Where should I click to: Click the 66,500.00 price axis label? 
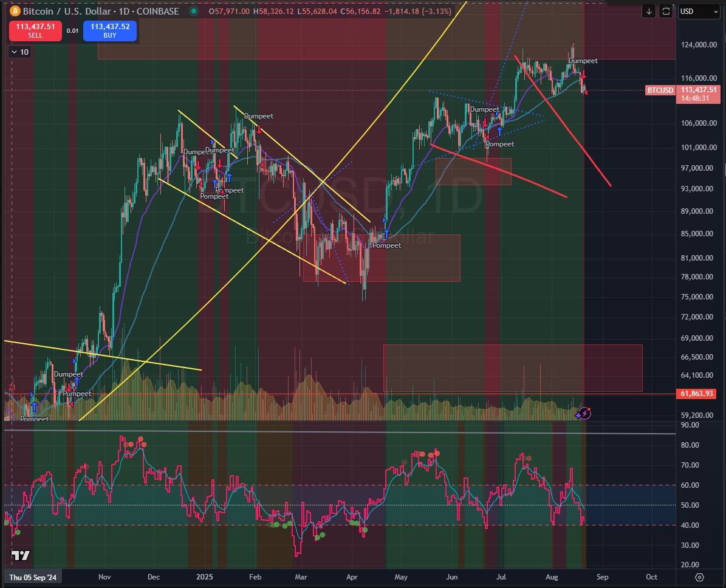tap(697, 357)
